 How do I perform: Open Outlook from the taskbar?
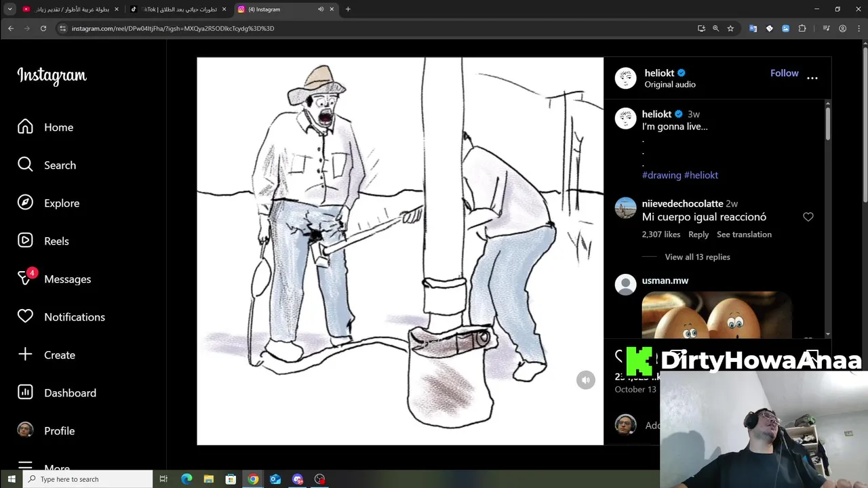coord(275,479)
